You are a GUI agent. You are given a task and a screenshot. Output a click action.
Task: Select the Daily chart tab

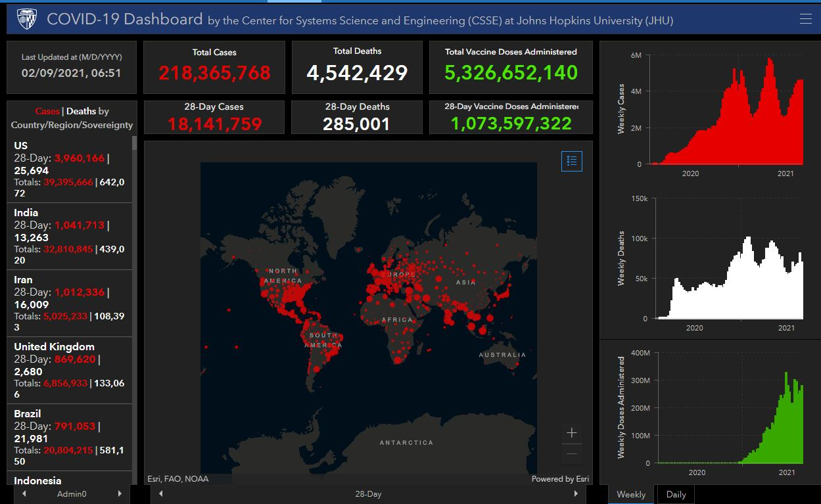[x=676, y=494]
